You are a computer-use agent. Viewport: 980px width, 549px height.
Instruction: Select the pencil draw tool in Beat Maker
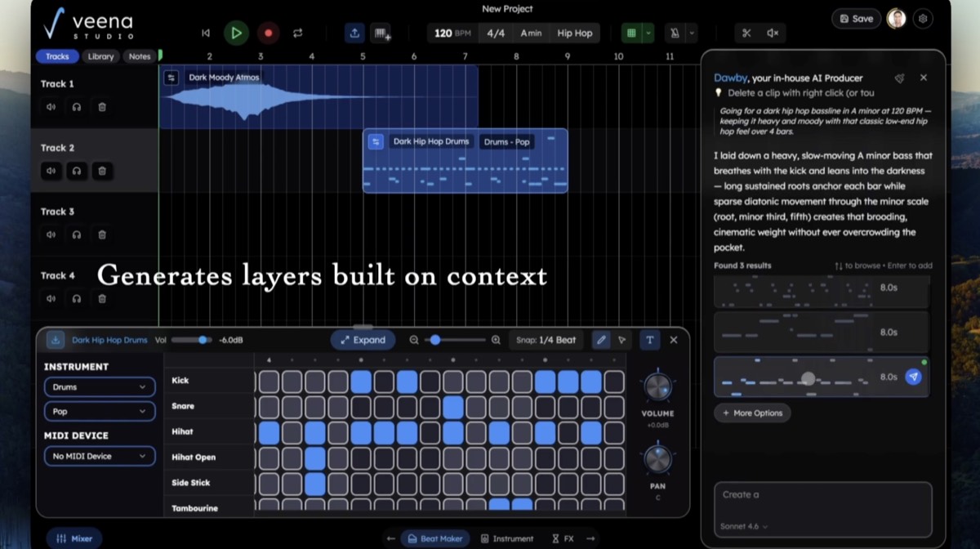(x=601, y=339)
